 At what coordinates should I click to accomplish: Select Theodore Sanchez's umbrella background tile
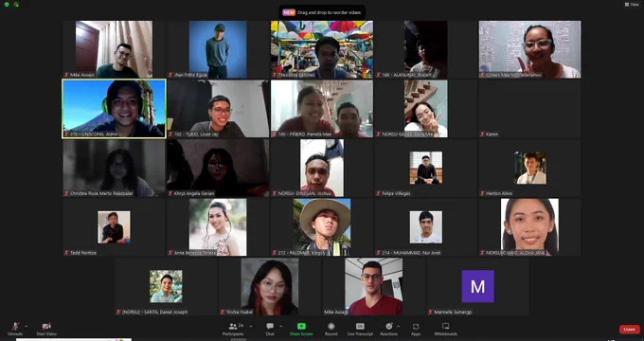[x=322, y=49]
